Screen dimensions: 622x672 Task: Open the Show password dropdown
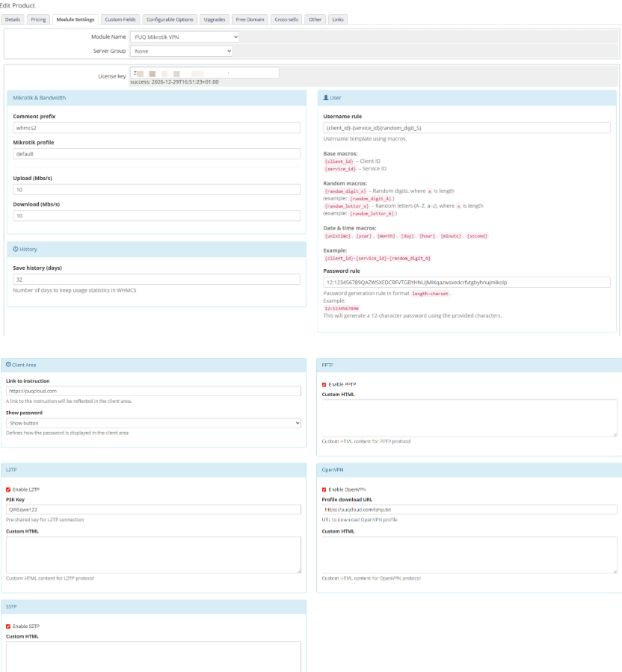(x=153, y=423)
